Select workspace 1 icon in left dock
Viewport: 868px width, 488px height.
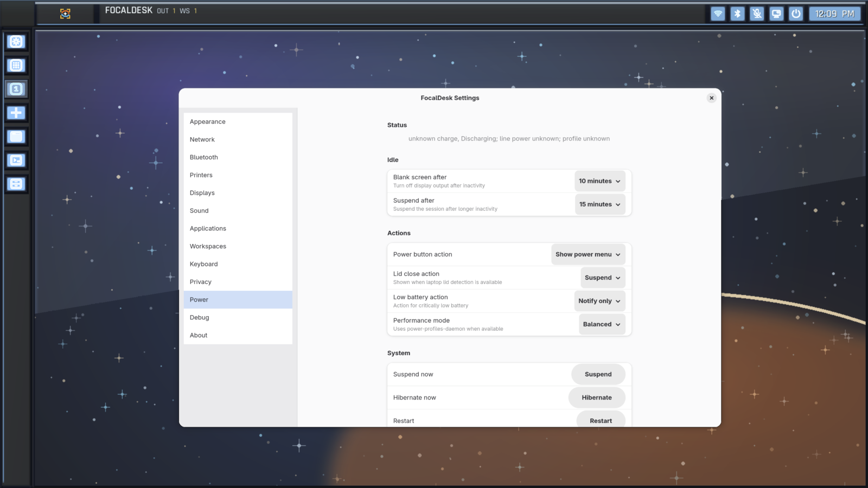16,89
